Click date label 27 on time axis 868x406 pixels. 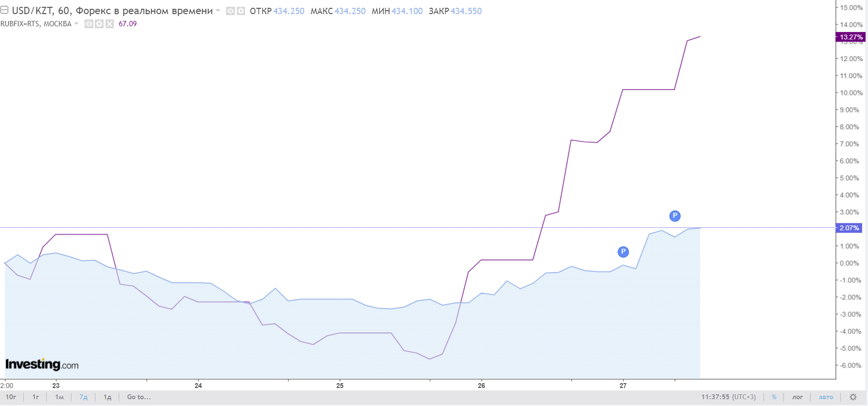tap(623, 386)
